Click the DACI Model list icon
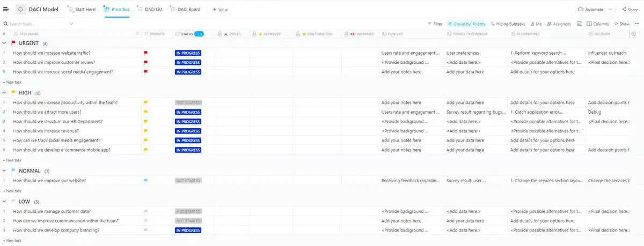This screenshot has width=644, height=246. (x=20, y=9)
